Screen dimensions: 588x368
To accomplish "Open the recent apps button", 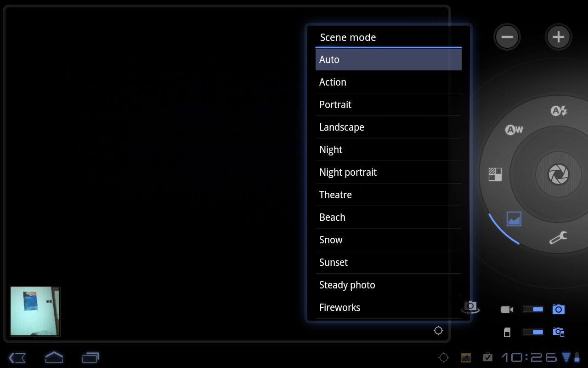I will 90,357.
